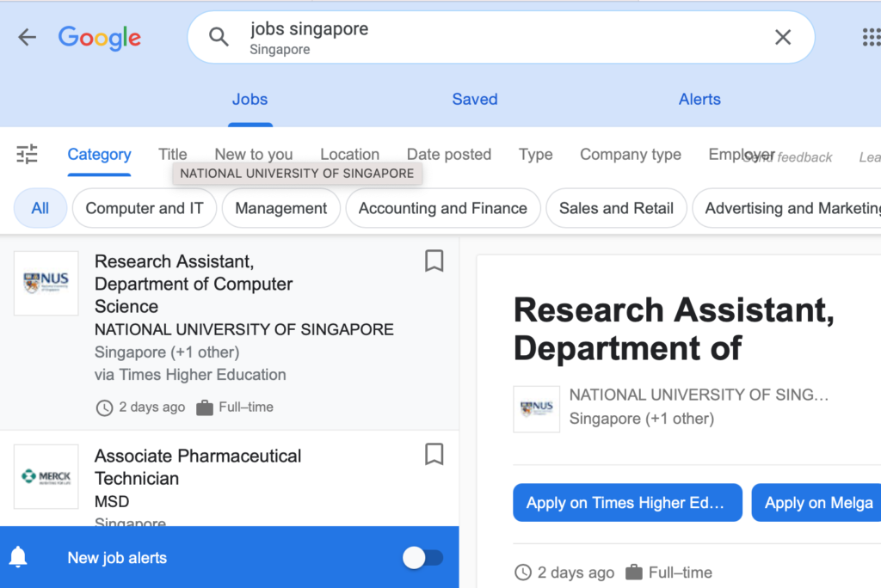
Task: Click the Merck logo thumbnail
Action: pyautogui.click(x=46, y=477)
